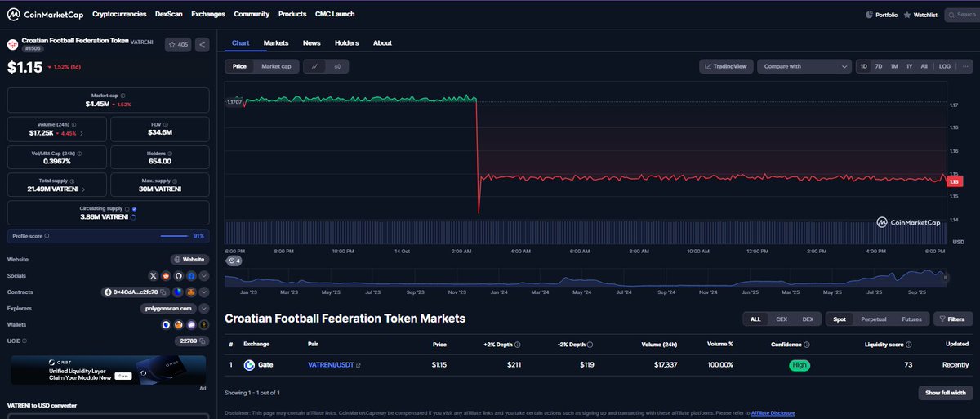The width and height of the screenshot is (980, 419).
Task: Open the Reddit social link
Action: tap(167, 275)
